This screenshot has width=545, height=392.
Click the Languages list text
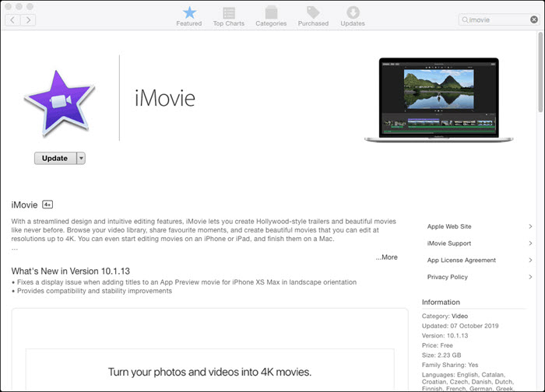pos(468,382)
